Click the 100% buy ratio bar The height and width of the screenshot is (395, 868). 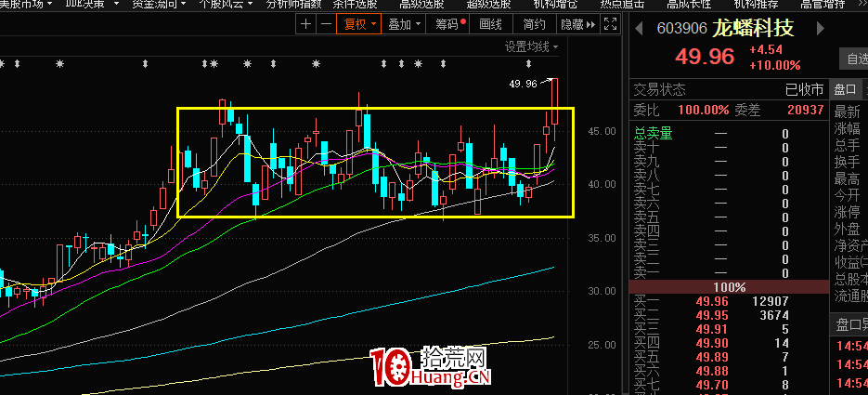coord(729,287)
